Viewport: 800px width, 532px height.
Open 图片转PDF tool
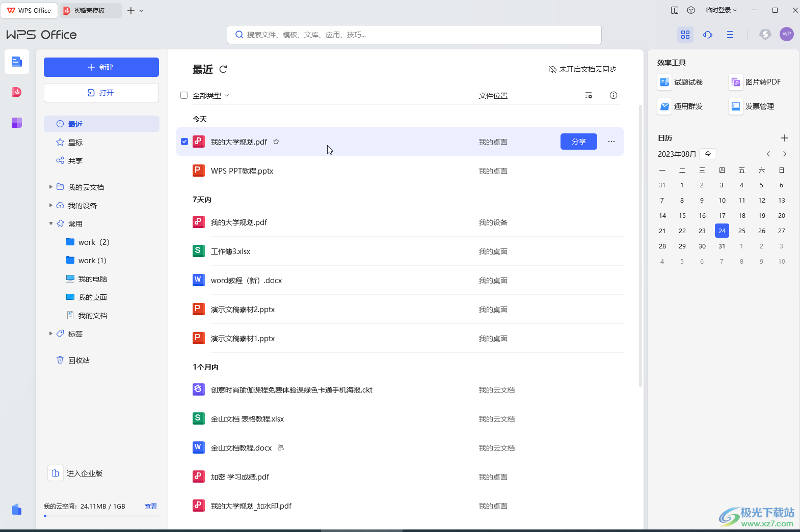[755, 82]
